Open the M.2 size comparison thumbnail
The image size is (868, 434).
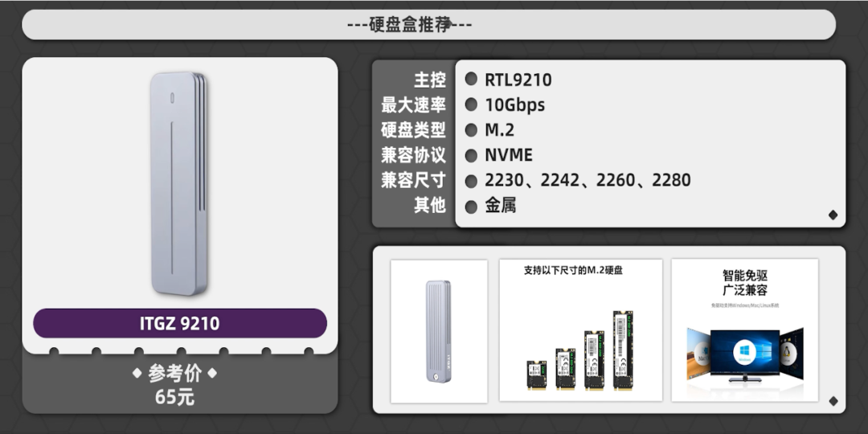pos(581,330)
